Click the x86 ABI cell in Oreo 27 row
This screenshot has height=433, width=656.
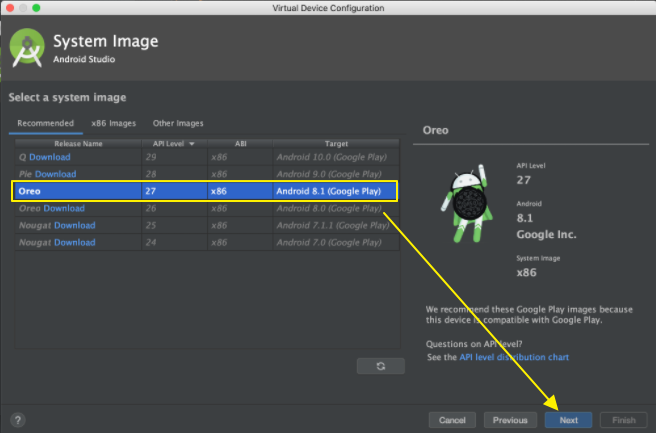coord(240,191)
